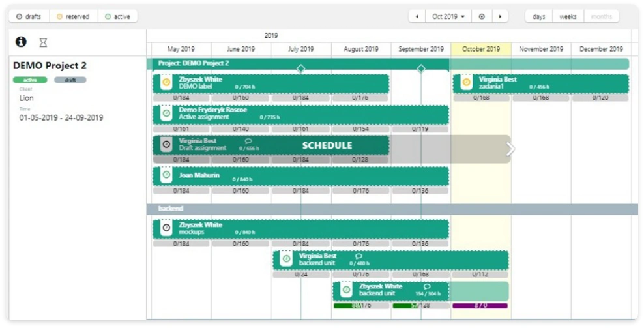
Task: Click status icon on Zbyszek White DEMO label
Action: [x=166, y=82]
